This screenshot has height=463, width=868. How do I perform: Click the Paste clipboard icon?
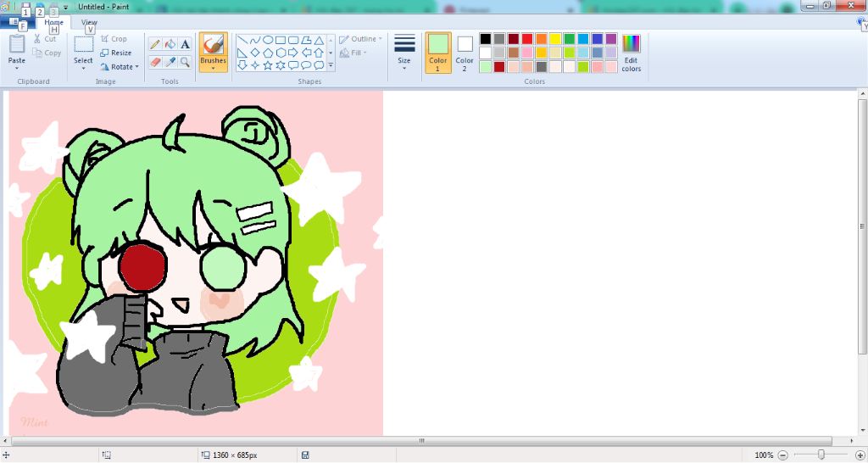(17, 44)
